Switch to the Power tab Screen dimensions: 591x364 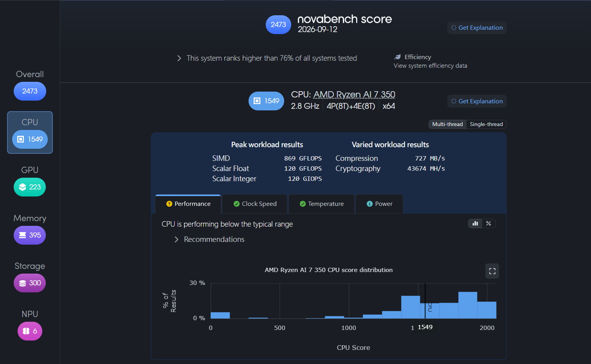click(x=379, y=204)
